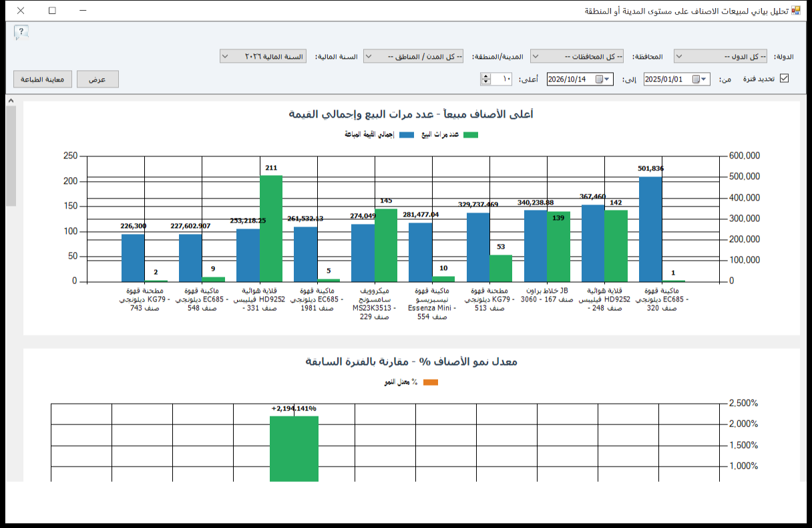Click the category label ending صنف 320
Viewport: 812px width, 528px height.
coord(662,299)
